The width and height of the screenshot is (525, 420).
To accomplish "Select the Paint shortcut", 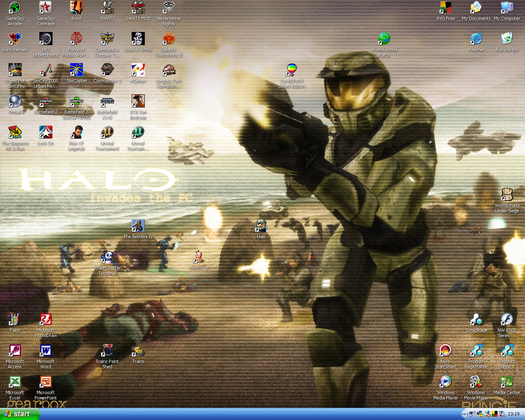I will coord(15,322).
